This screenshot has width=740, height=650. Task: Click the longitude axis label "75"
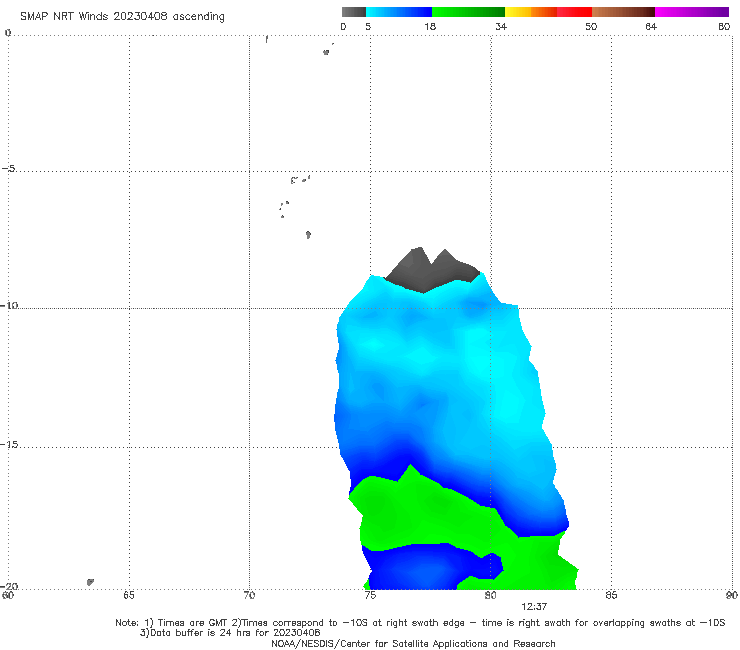[370, 595]
